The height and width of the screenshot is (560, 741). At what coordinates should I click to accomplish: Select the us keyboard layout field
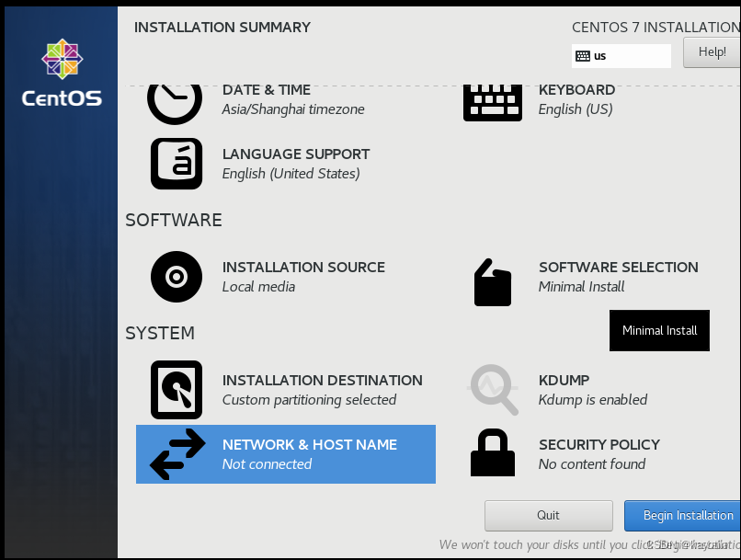[621, 56]
